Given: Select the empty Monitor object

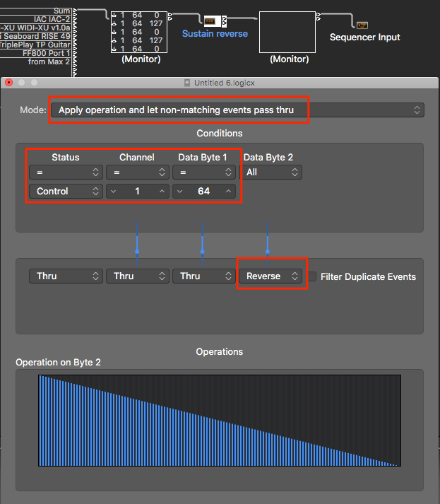Looking at the screenshot, I should (287, 33).
